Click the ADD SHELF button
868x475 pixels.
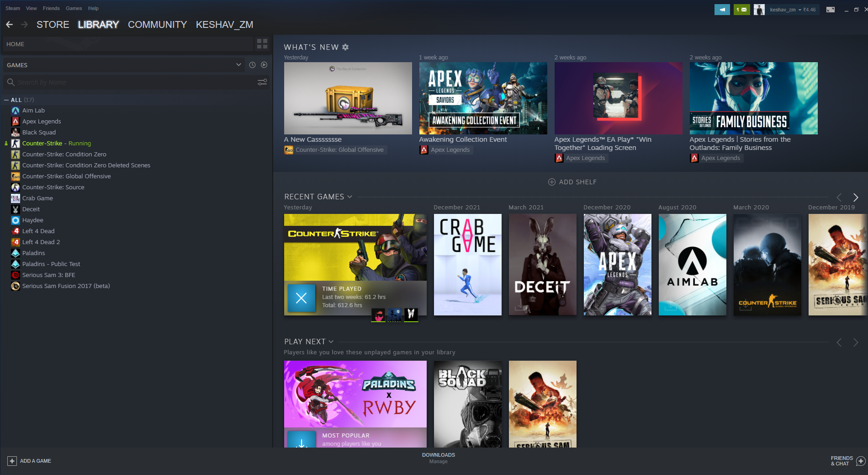(572, 182)
